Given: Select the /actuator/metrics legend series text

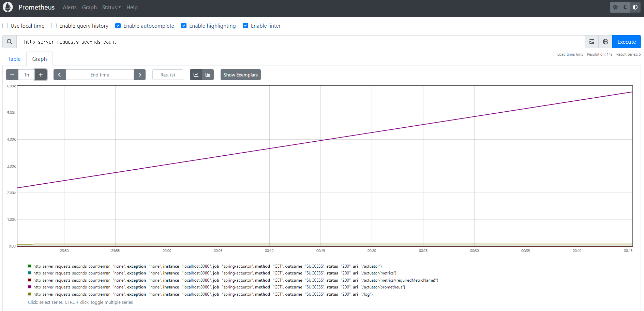Looking at the screenshot, I should pyautogui.click(x=215, y=273).
